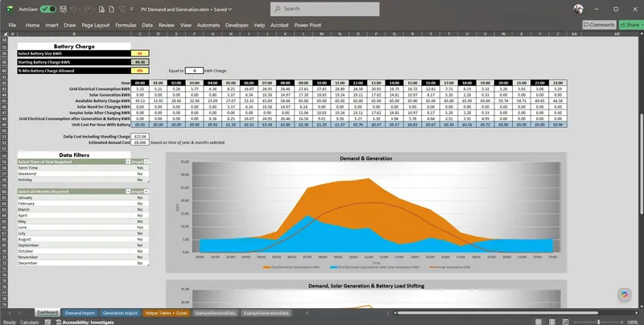Switch to Page Layout view icon

click(x=552, y=322)
